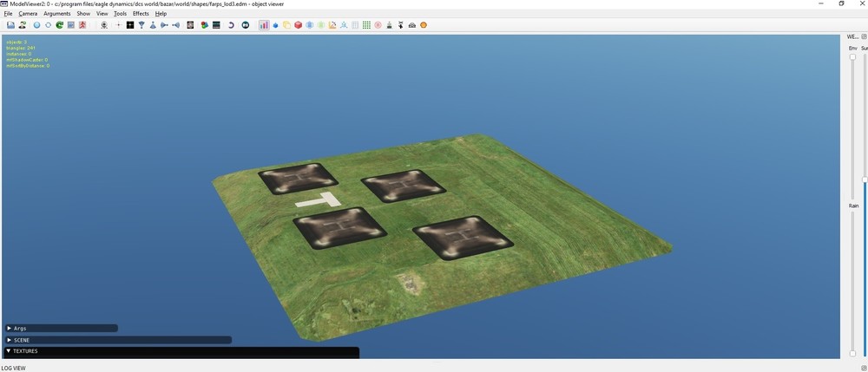The height and width of the screenshot is (372, 868).
Task: Open the Show menu
Action: point(83,13)
